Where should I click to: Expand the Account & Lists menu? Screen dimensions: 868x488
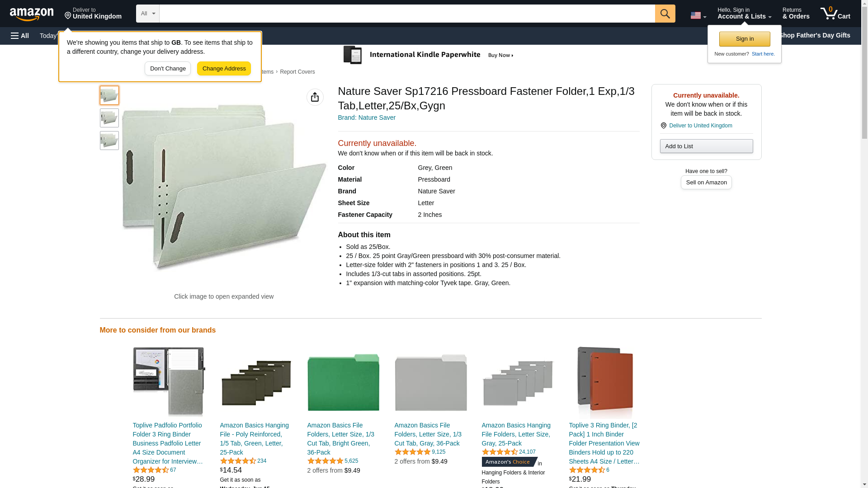pyautogui.click(x=744, y=14)
